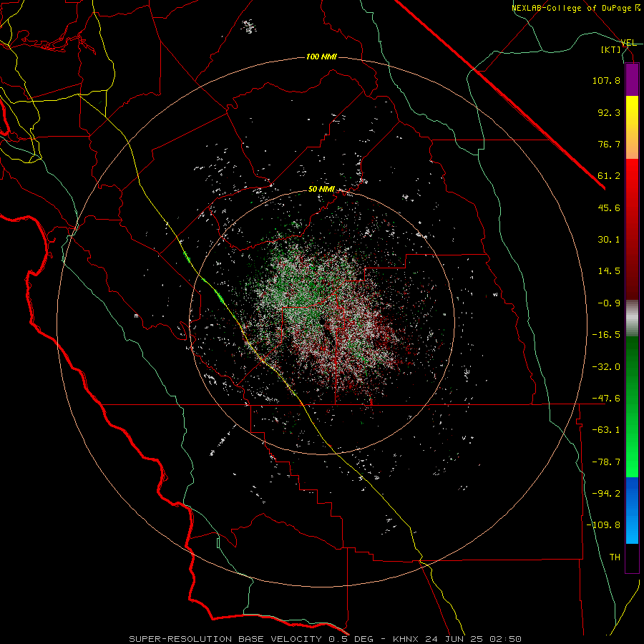Pick the black TH segment of scale
This screenshot has height=644, width=644.
632,557
